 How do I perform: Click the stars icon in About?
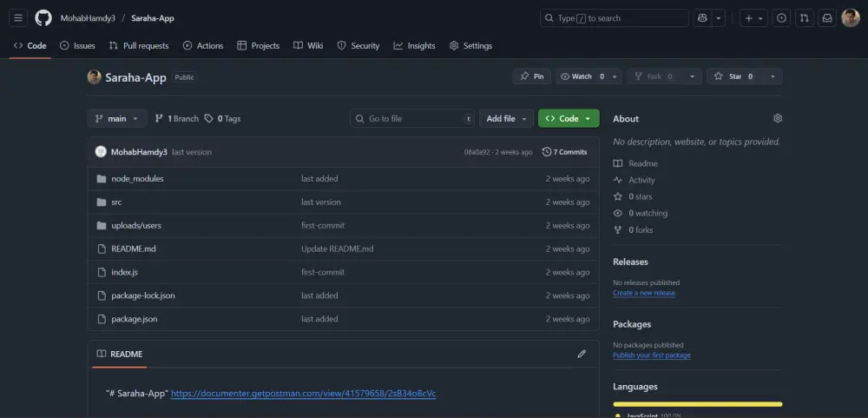(618, 196)
